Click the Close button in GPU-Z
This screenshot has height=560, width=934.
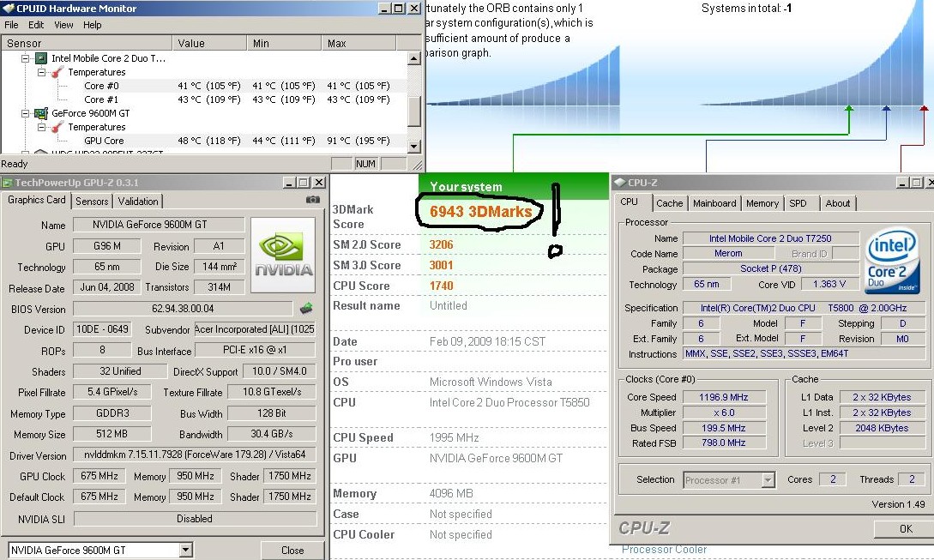[x=292, y=550]
